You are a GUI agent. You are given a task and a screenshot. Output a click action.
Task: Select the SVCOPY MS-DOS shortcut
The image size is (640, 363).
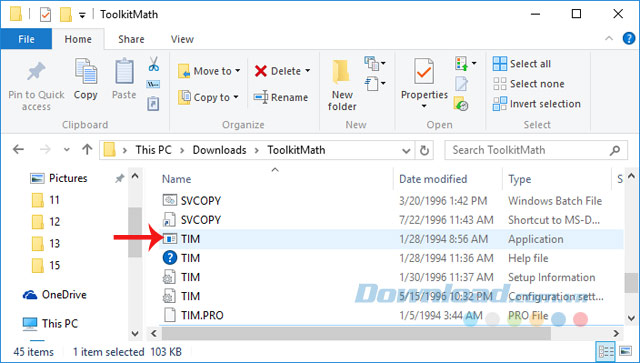coord(392,220)
